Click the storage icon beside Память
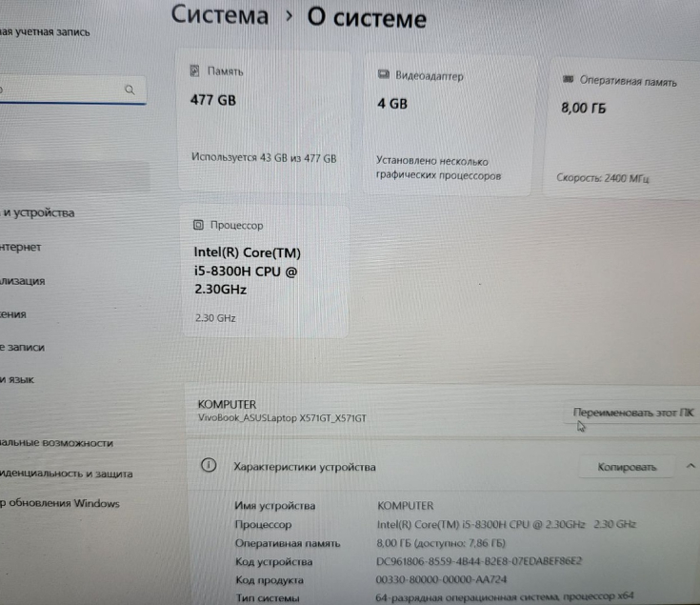 (x=194, y=71)
